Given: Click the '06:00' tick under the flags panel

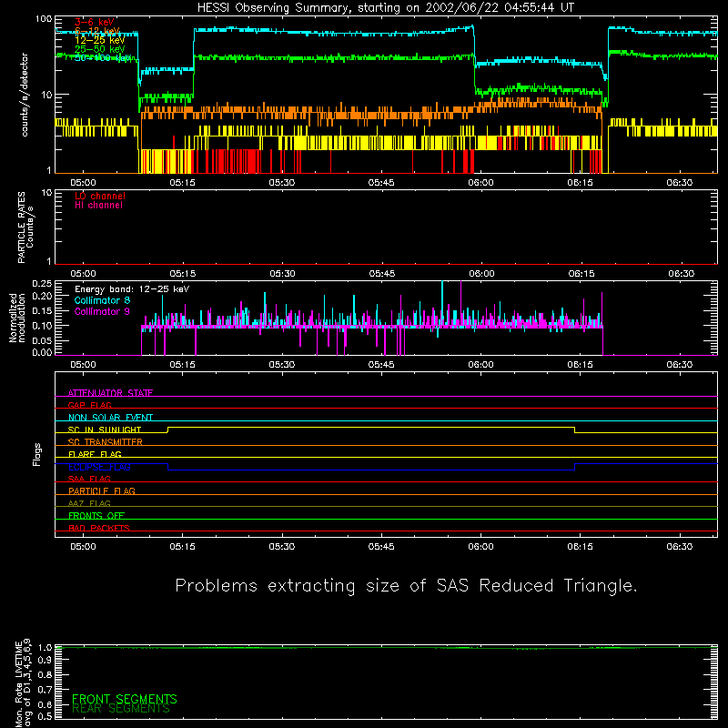Looking at the screenshot, I should point(480,547).
